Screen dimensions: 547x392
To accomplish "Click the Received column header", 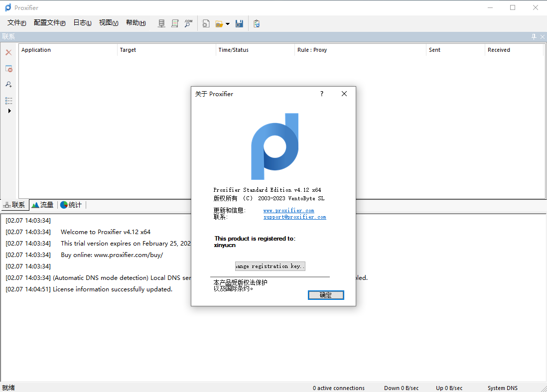I will coord(514,50).
